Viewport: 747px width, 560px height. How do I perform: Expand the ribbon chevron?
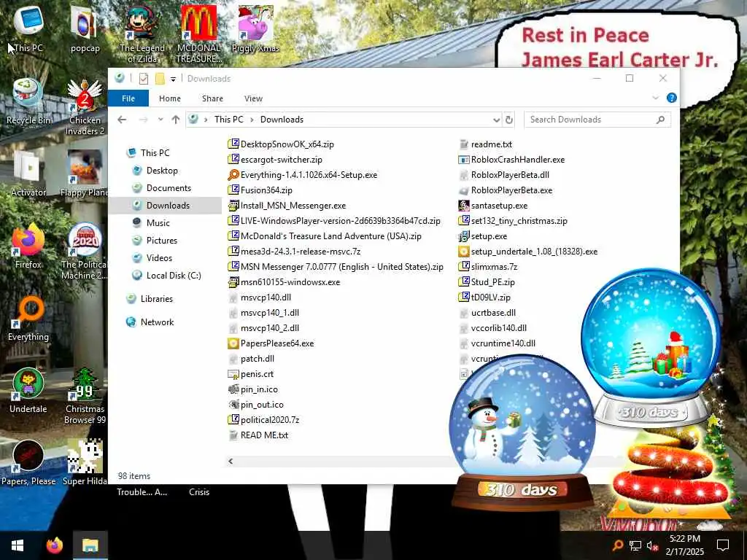click(656, 98)
